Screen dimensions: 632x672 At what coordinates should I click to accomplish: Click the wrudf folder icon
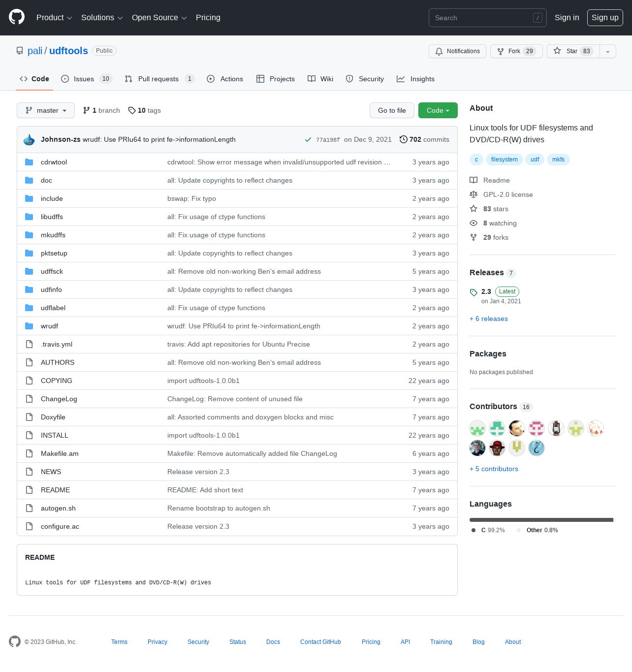29,326
